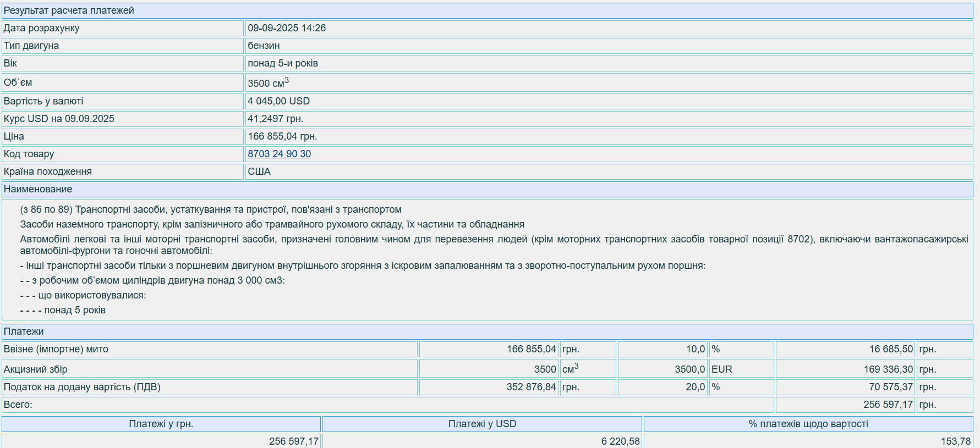Click the "Ціна" label cell
Image resolution: width=980 pixels, height=448 pixels.
coord(123,136)
